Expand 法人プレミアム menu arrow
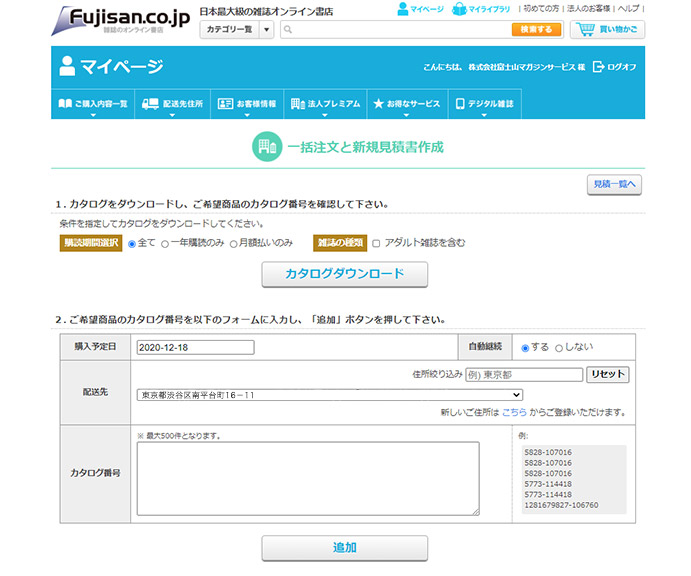 coord(325,115)
